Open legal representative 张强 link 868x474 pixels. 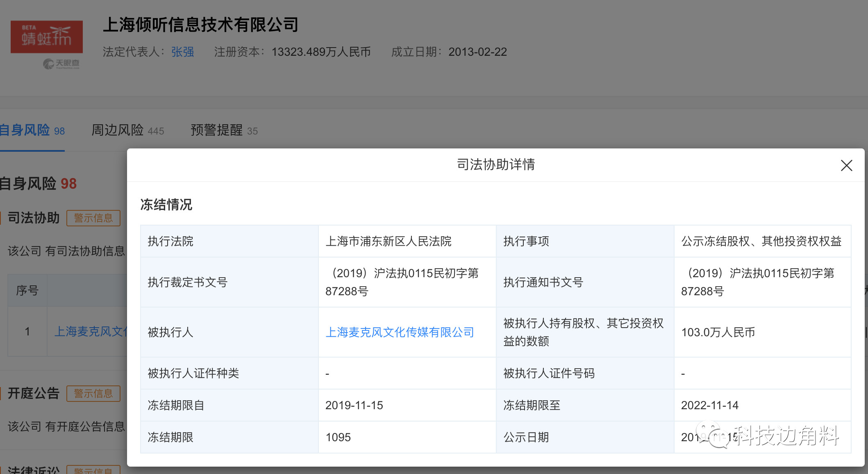[x=183, y=52]
